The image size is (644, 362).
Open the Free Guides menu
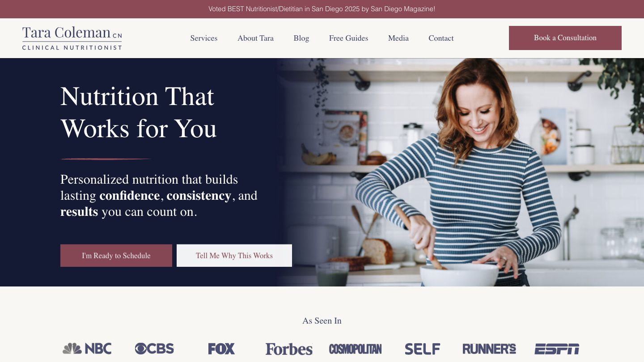click(348, 38)
